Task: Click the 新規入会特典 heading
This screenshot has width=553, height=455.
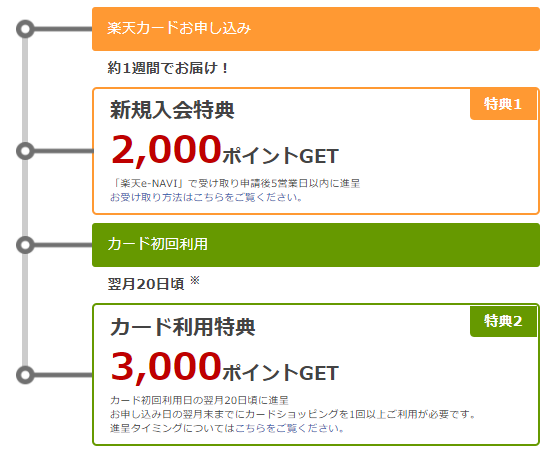Action: click(172, 110)
